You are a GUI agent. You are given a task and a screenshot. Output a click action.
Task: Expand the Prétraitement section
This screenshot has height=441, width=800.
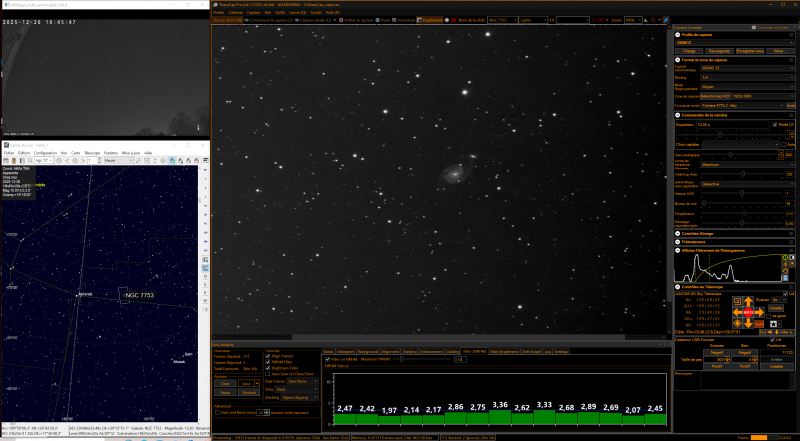click(x=678, y=241)
